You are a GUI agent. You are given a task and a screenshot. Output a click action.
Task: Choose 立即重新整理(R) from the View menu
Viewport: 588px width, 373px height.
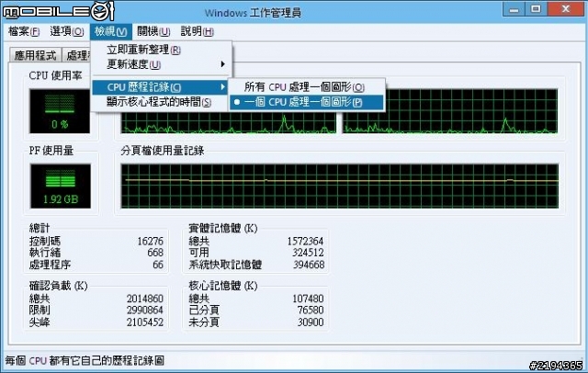click(162, 50)
